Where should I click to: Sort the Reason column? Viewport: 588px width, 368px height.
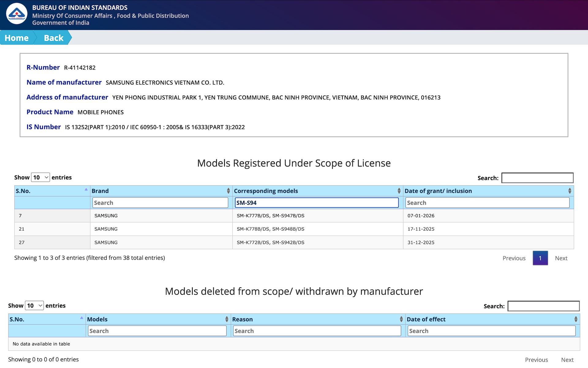coord(401,319)
